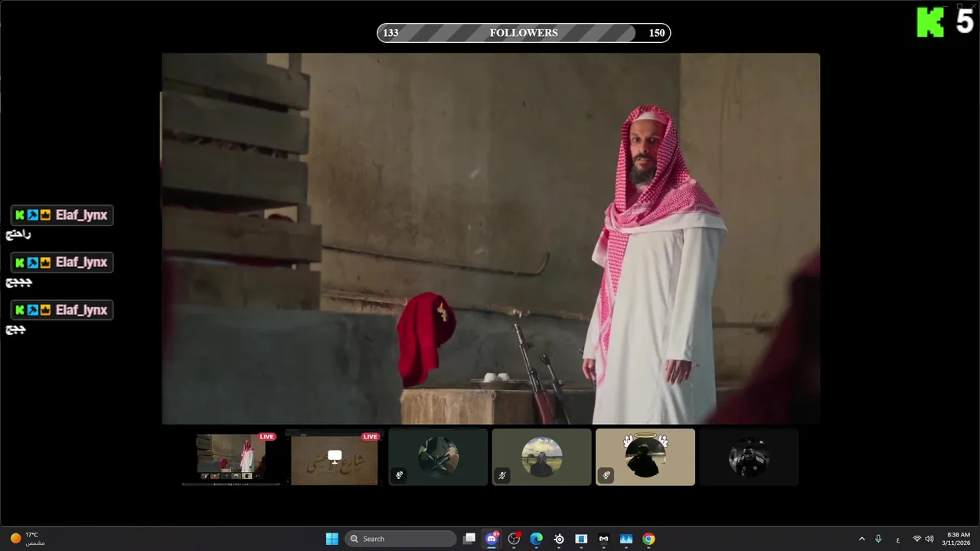Open the volume control in system tray
This screenshot has width=980, height=551.
pyautogui.click(x=929, y=539)
